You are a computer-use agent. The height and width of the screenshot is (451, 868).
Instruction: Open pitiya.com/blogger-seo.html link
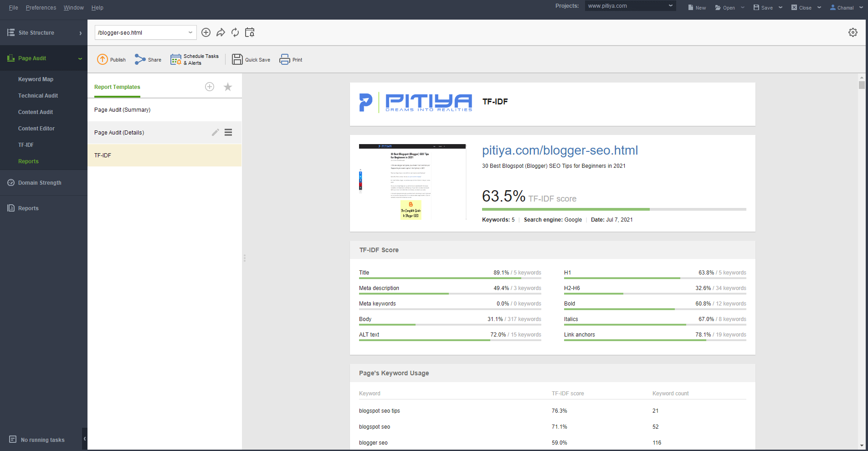[560, 150]
